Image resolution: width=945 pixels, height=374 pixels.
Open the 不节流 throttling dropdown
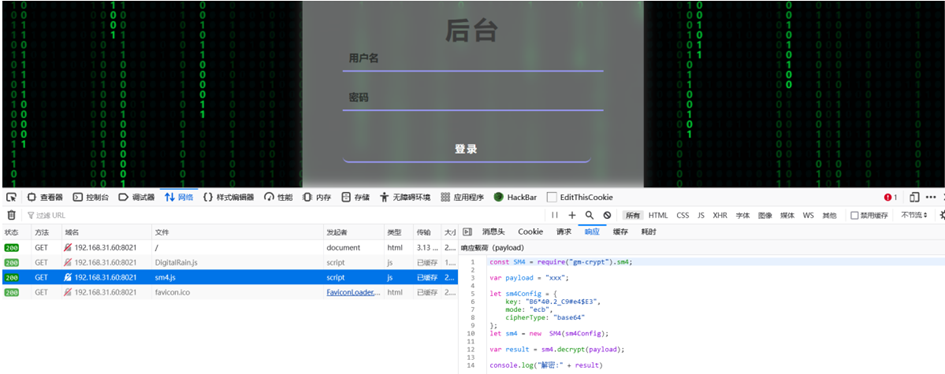(914, 215)
